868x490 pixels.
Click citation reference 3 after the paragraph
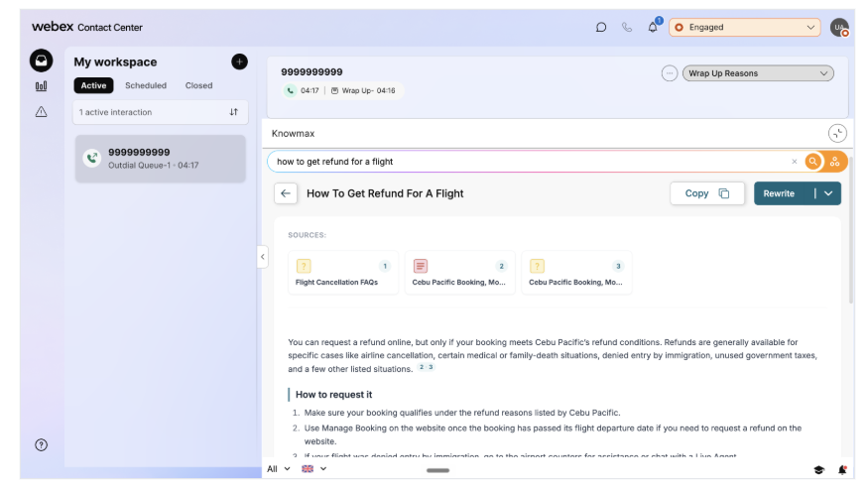(x=431, y=367)
